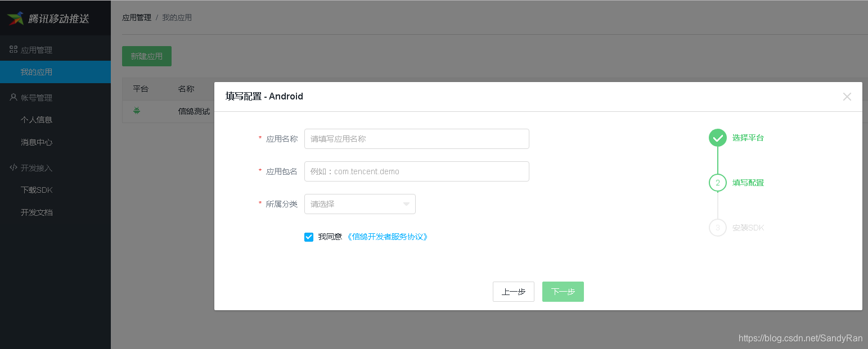
Task: Click the 应用管理 breadcrumb link
Action: pyautogui.click(x=137, y=17)
